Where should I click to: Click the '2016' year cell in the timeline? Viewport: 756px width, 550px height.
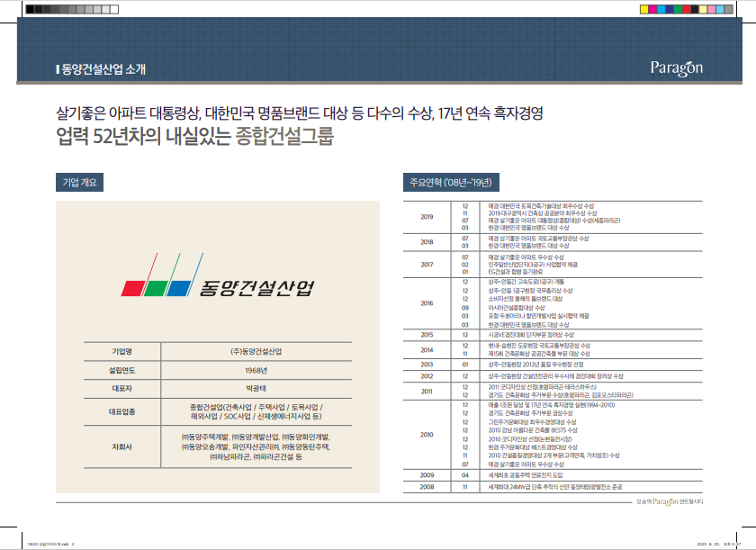pyautogui.click(x=427, y=303)
